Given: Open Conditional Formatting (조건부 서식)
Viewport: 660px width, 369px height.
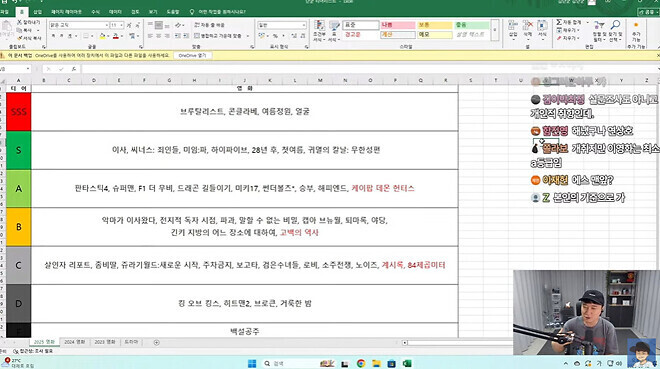Looking at the screenshot, I should coord(319,31).
